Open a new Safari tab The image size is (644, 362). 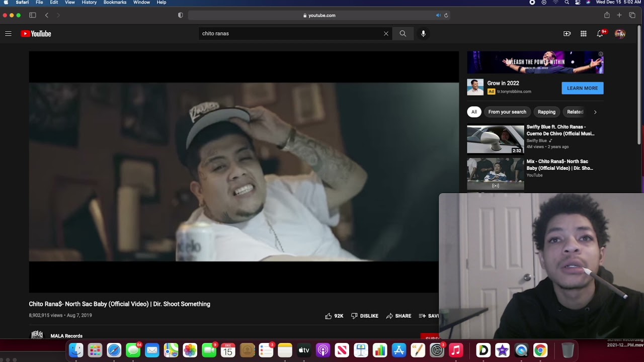[x=619, y=15]
